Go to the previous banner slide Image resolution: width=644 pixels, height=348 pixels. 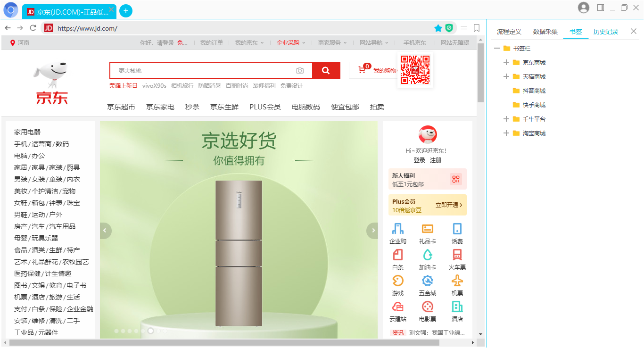[x=106, y=231]
